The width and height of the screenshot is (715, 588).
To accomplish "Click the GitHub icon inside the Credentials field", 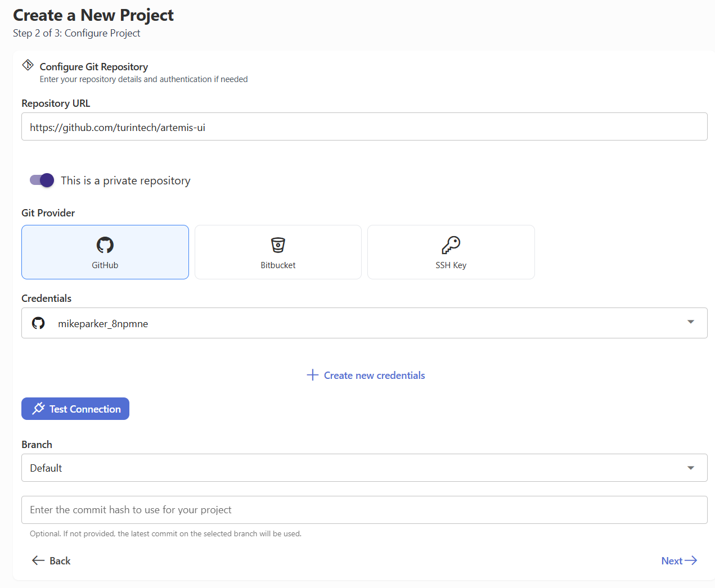I will pyautogui.click(x=38, y=323).
